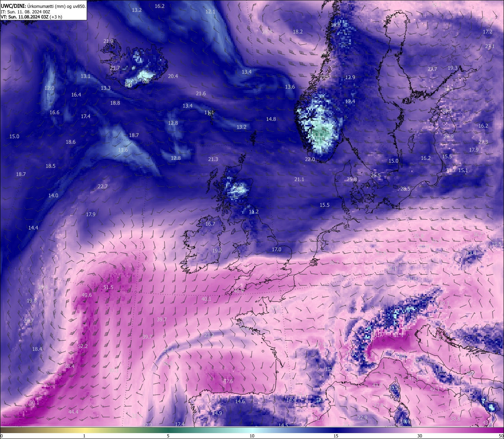Click the 21.6 value south-east of Iceland
Screen dimensions: 504x439
201,93
